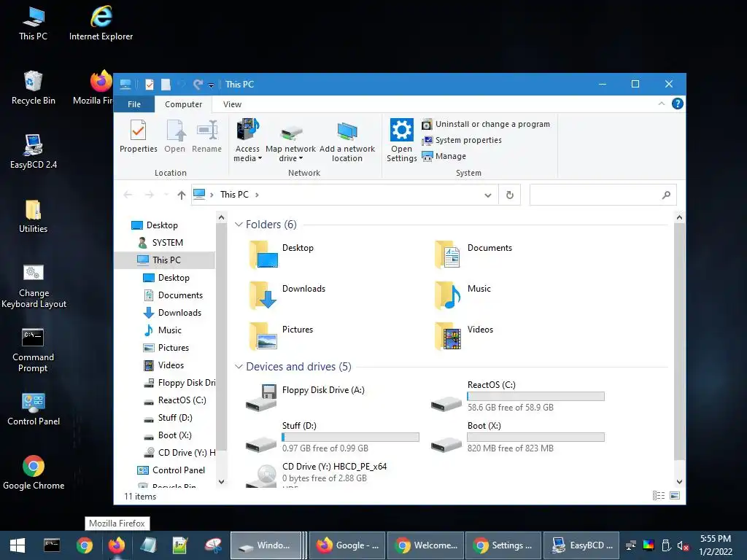This screenshot has height=560, width=747.
Task: Click System properties in the ribbon
Action: pos(462,140)
